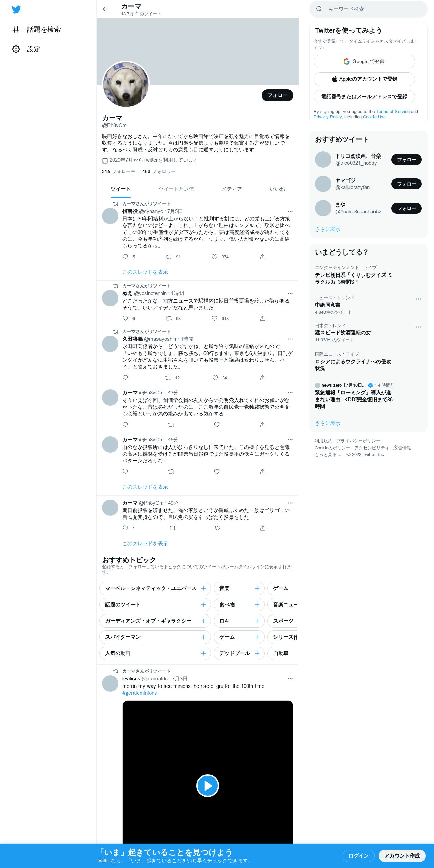
Task: Open the 315 フォロー中 list
Action: pyautogui.click(x=119, y=171)
